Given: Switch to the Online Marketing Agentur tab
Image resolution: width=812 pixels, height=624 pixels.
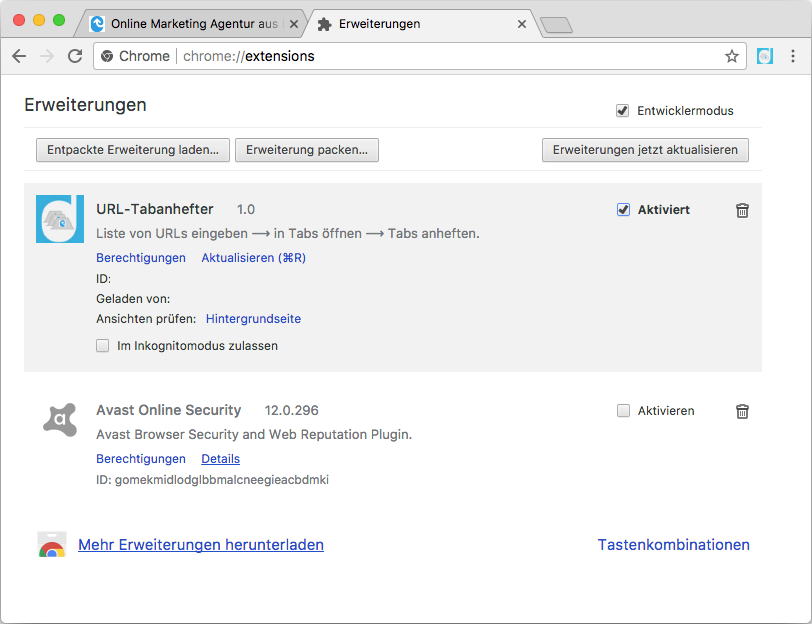Looking at the screenshot, I should 195,24.
